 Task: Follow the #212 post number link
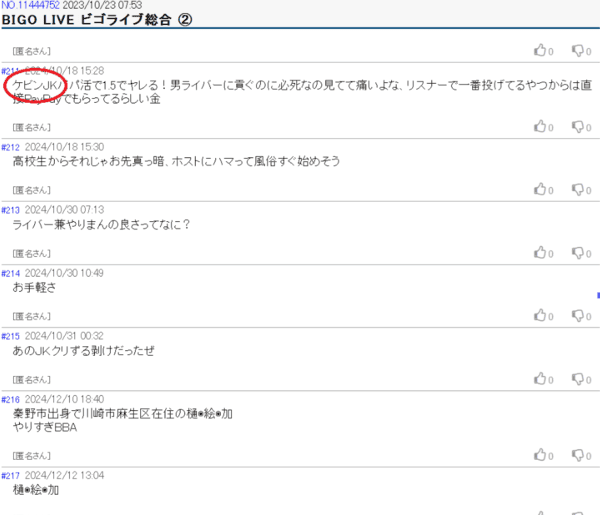10,148
